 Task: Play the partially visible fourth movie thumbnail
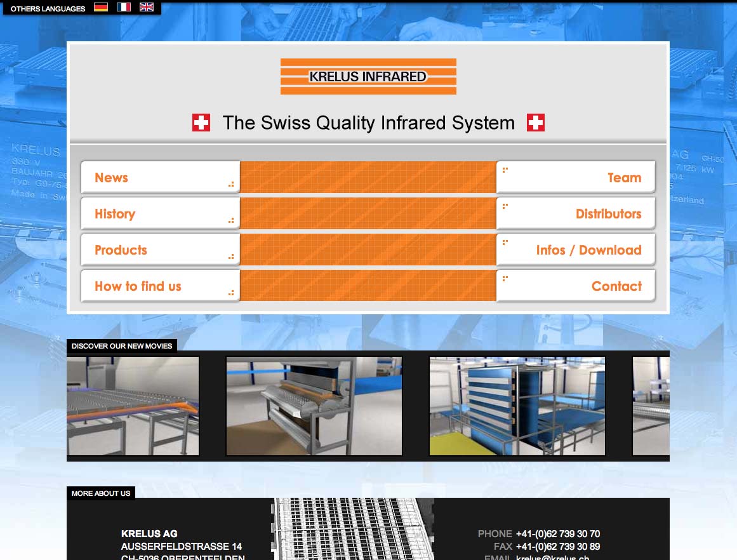tap(651, 406)
